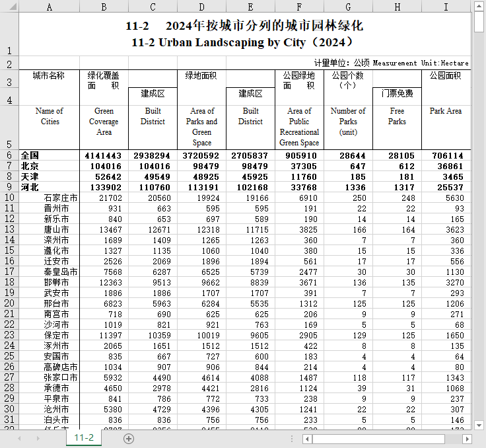Select row 23 header
Screen dimensions: 486x448
click(x=9, y=335)
